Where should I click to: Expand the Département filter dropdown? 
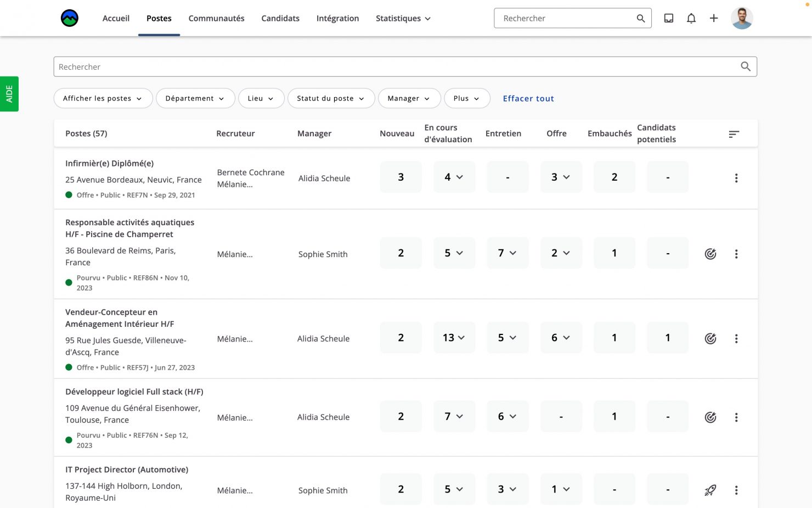point(195,98)
